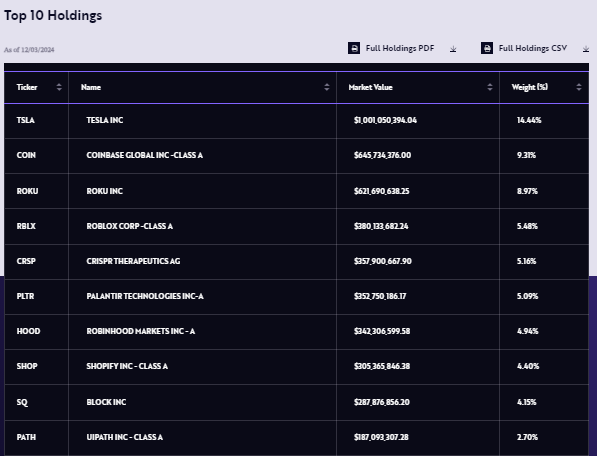This screenshot has height=456, width=597.
Task: Click the 4.40% weight value
Action: 528,366
